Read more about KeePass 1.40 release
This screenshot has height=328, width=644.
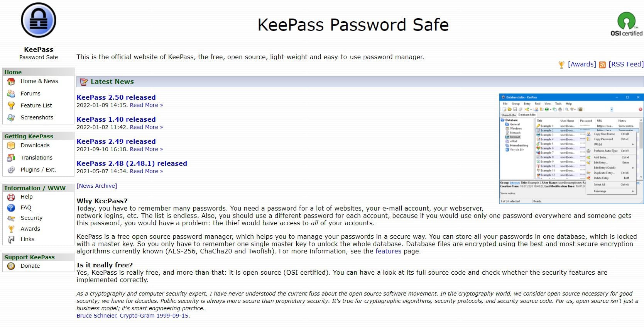pyautogui.click(x=146, y=127)
